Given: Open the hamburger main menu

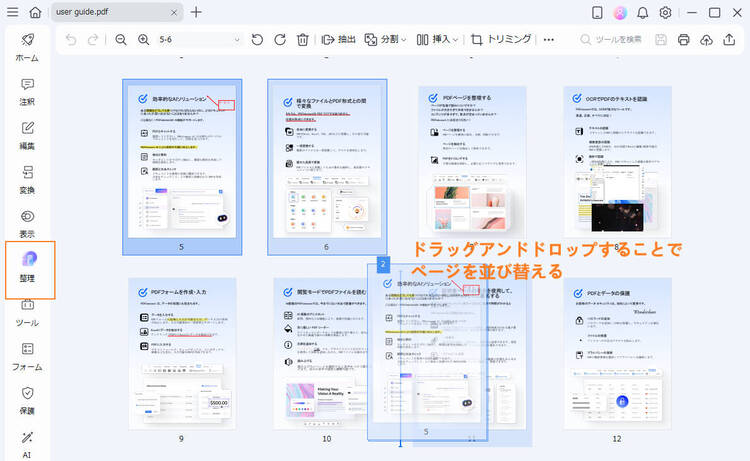Looking at the screenshot, I should (x=12, y=12).
